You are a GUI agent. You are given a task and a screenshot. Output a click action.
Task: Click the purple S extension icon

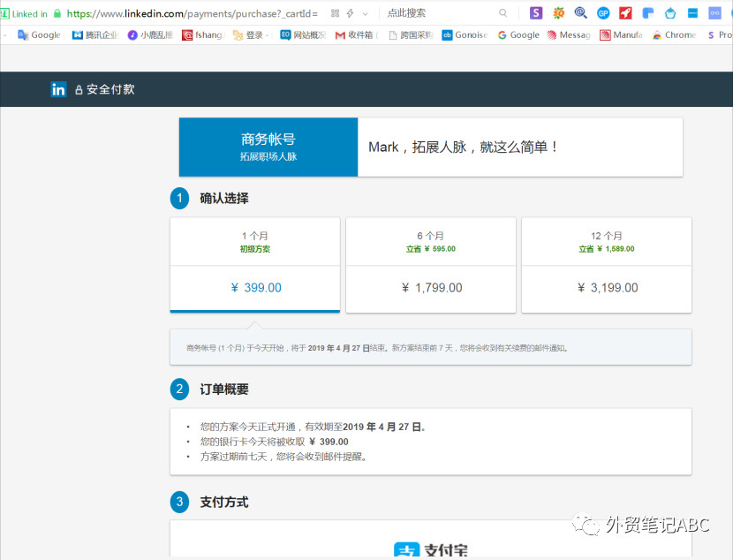(536, 13)
